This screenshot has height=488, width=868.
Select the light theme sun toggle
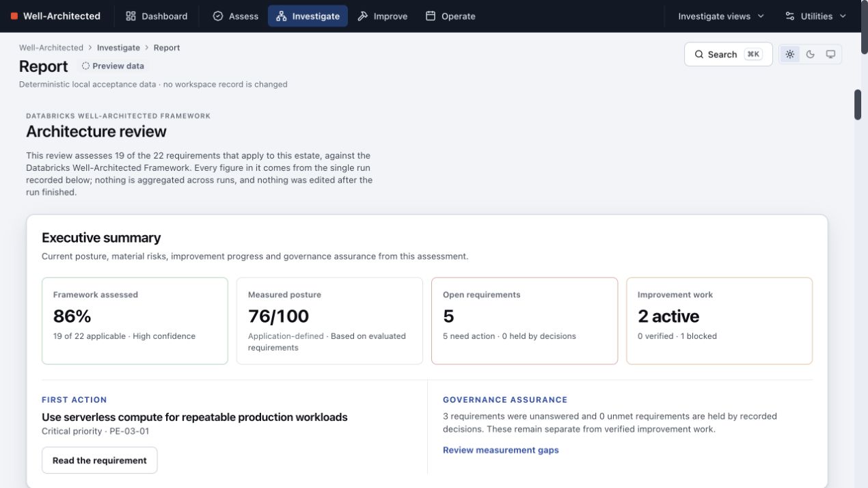tap(790, 54)
